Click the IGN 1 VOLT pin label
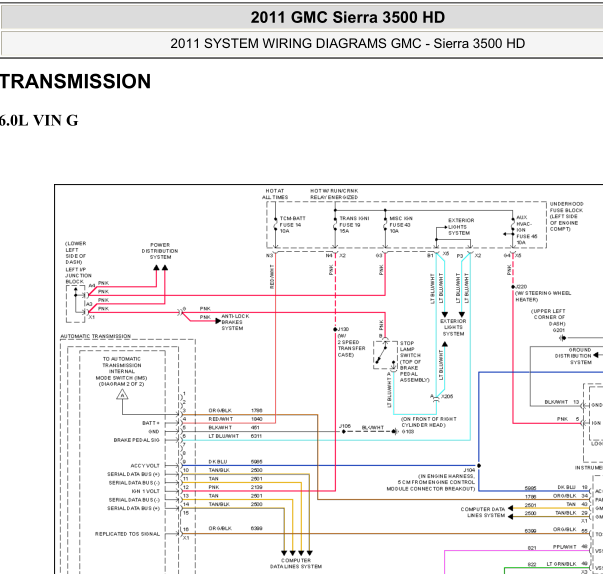 coord(145,491)
